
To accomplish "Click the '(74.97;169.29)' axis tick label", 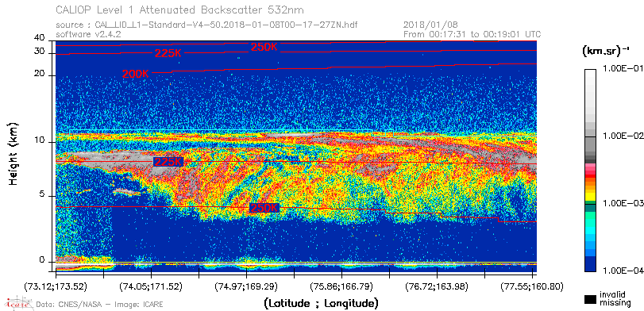I will [x=247, y=286].
